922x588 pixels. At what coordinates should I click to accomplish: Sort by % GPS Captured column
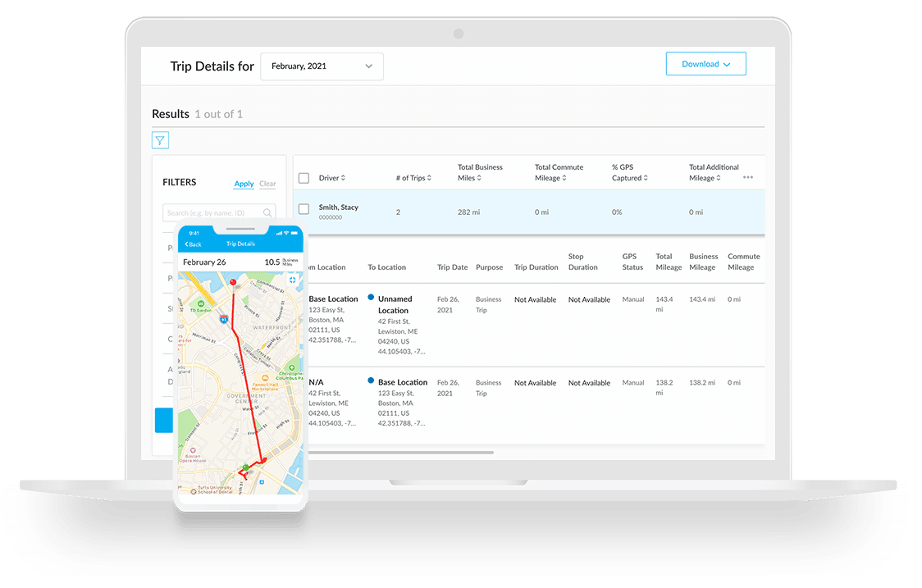[630, 172]
